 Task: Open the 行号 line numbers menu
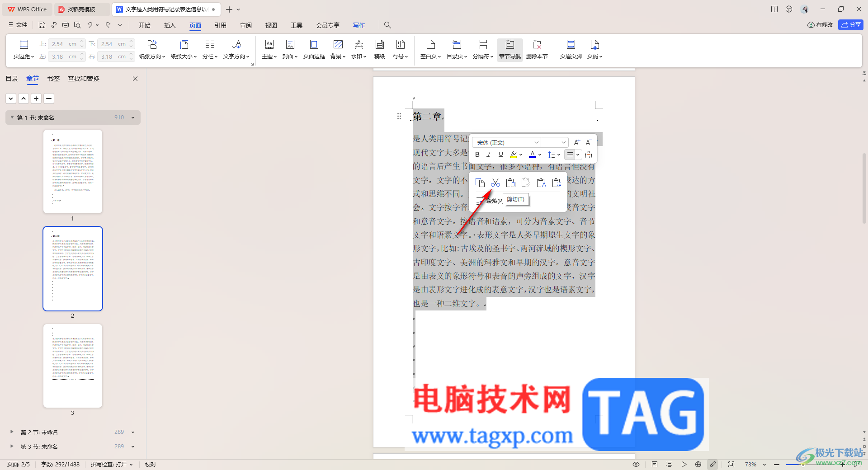tap(400, 49)
